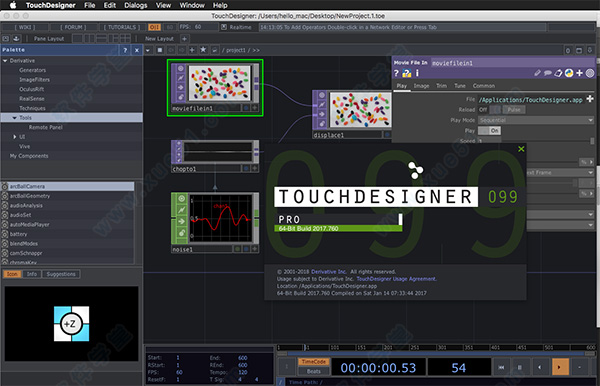Click plus icon left of star in network bar
Image resolution: width=600 pixels, height=386 pixels.
tap(192, 50)
